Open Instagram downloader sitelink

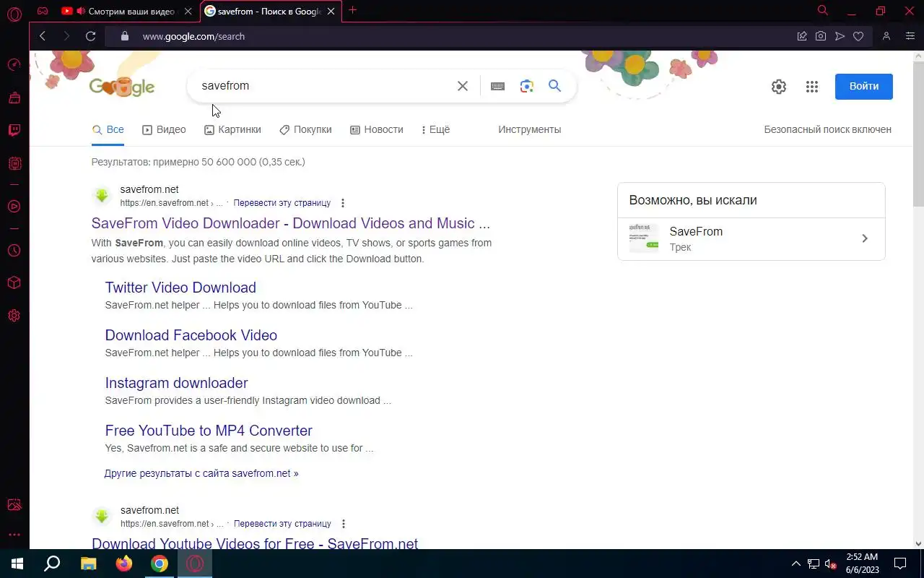coord(176,383)
